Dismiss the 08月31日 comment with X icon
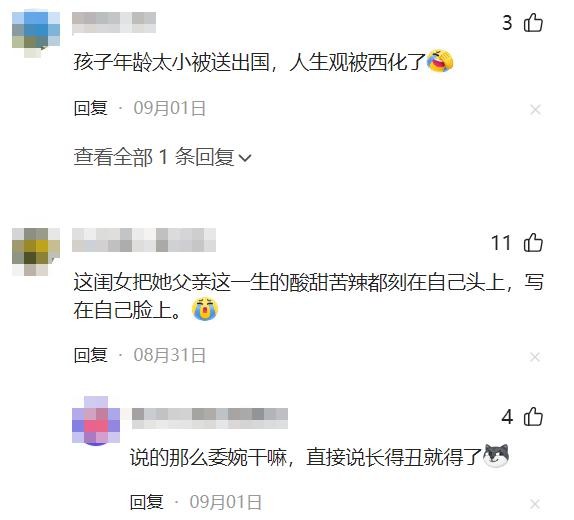Screen dimensions: 574x520 535,357
